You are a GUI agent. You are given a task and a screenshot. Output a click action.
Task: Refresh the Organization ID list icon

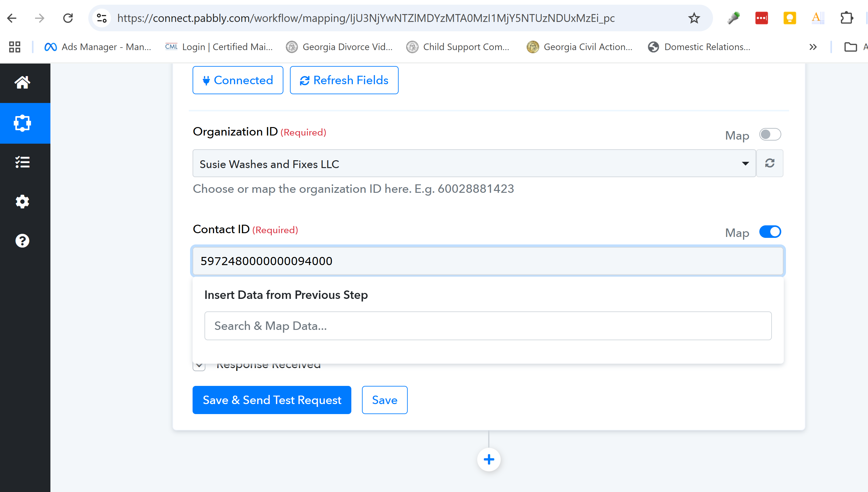click(x=770, y=163)
